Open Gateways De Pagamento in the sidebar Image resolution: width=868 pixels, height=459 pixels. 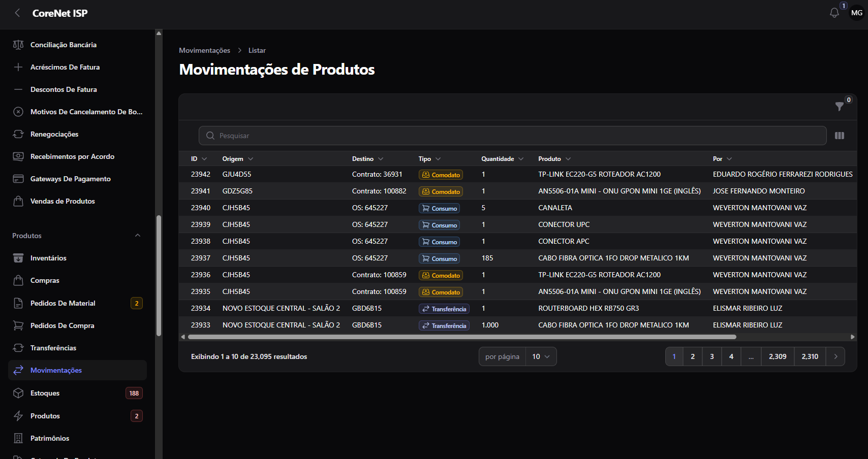77,179
